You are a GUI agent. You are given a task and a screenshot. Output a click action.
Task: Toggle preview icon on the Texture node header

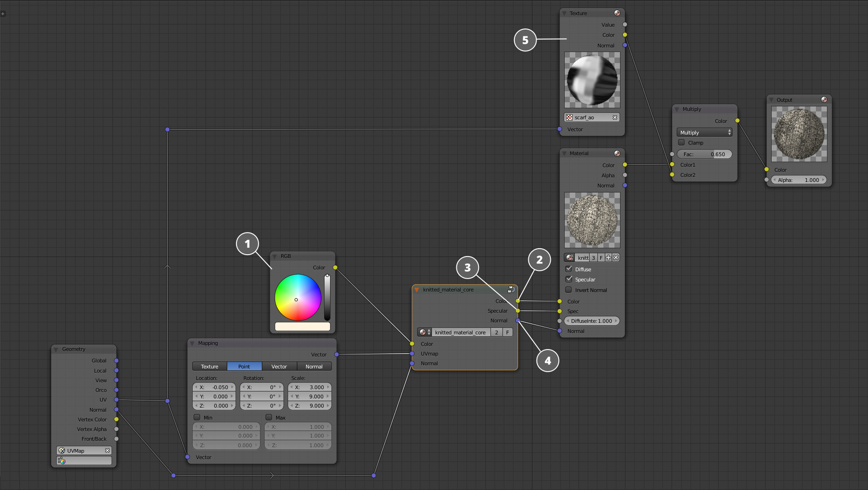[x=617, y=13]
